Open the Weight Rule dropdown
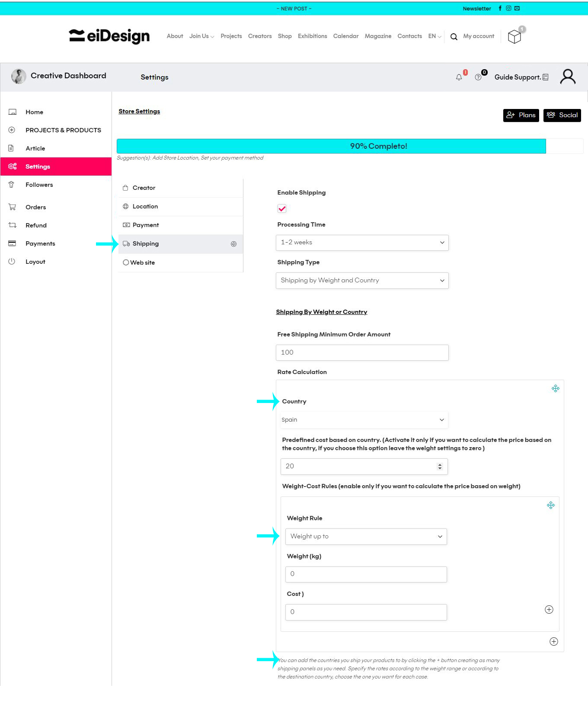This screenshot has height=704, width=588. coord(366,537)
